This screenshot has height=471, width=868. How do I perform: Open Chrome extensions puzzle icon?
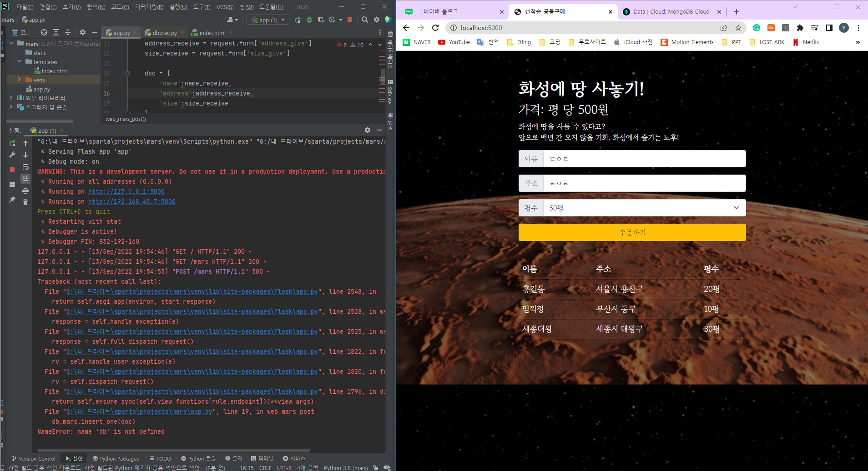point(800,28)
